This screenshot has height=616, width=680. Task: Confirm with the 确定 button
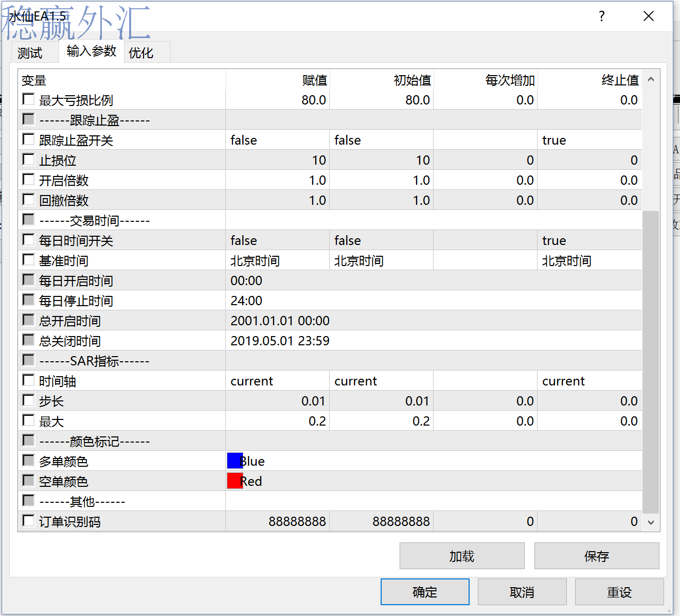425,592
